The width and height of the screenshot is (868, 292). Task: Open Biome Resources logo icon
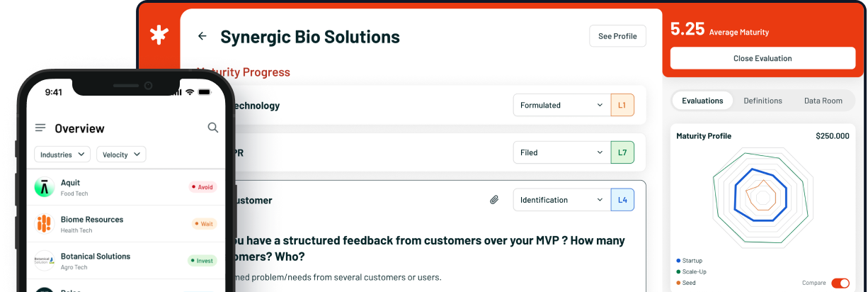coord(44,224)
